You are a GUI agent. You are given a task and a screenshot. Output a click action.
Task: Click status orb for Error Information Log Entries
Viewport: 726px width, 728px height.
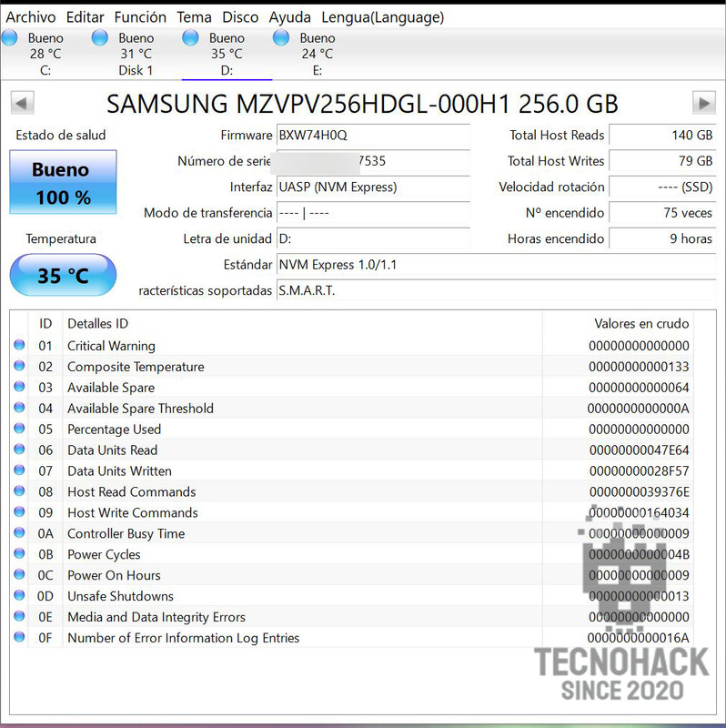[19, 637]
